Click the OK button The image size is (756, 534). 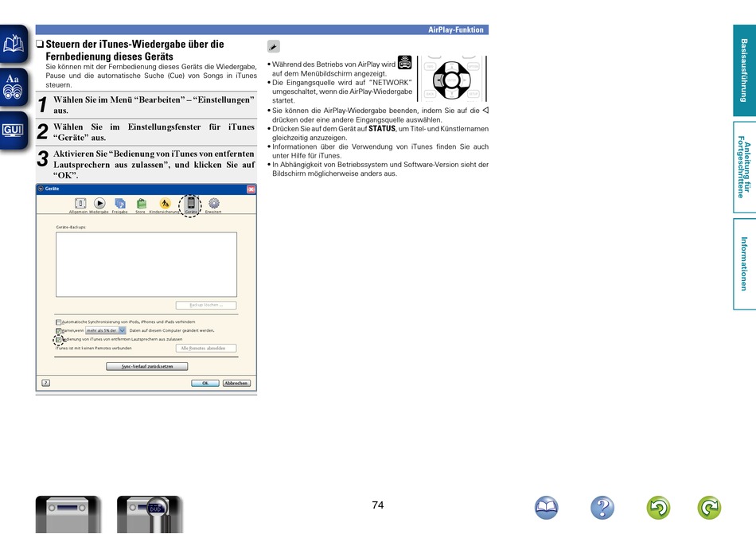(205, 383)
